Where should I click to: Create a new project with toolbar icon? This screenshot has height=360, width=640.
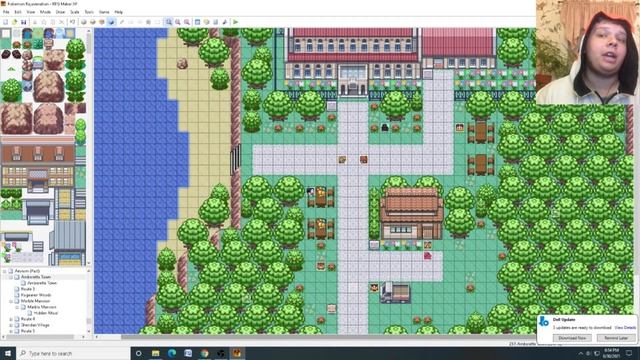pos(6,22)
